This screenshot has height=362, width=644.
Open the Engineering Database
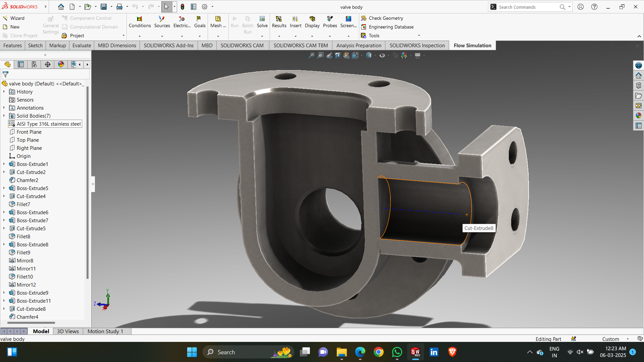tap(387, 27)
